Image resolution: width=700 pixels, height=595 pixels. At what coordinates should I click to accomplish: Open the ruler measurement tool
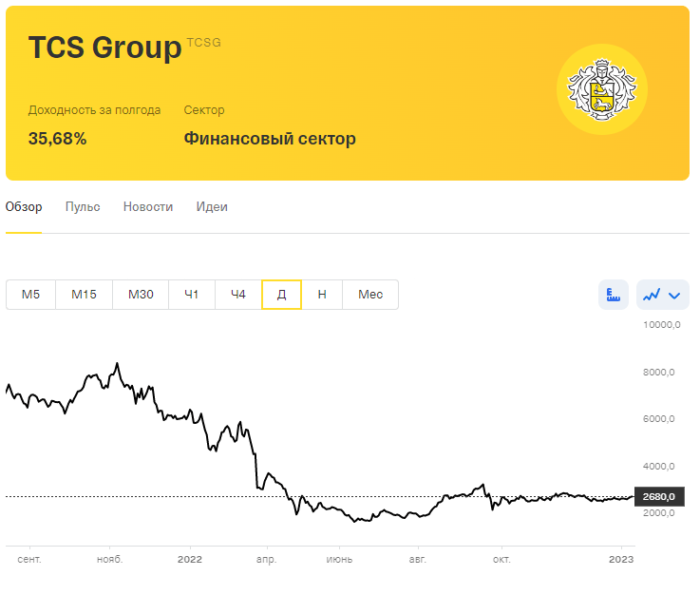click(614, 295)
